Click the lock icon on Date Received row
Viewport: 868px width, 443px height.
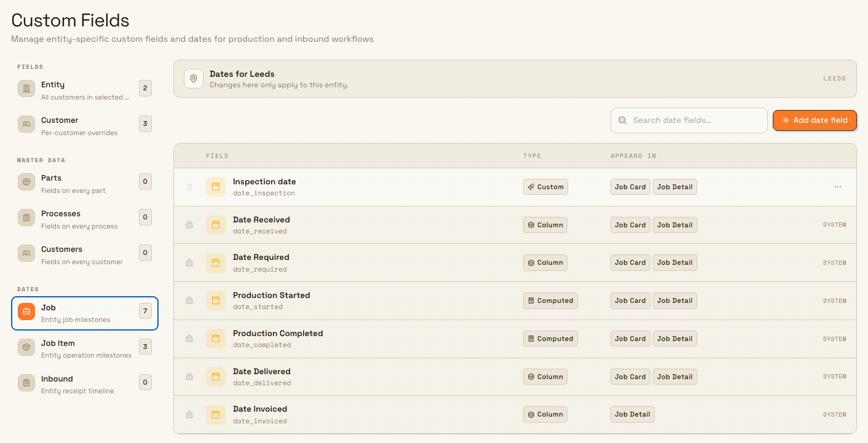pos(189,225)
